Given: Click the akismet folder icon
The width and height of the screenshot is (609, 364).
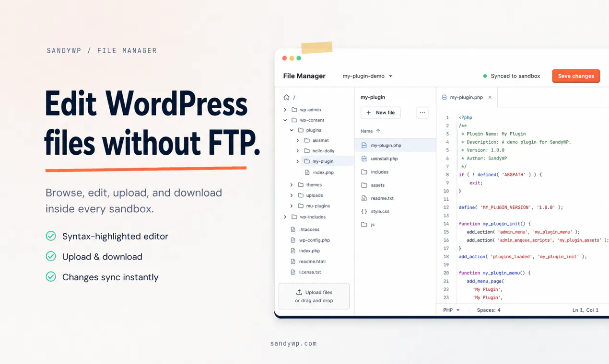Looking at the screenshot, I should tap(307, 140).
